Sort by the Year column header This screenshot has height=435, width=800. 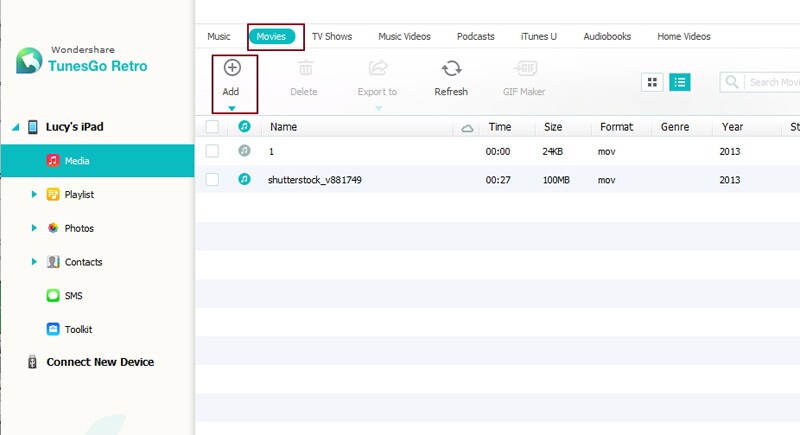(732, 127)
